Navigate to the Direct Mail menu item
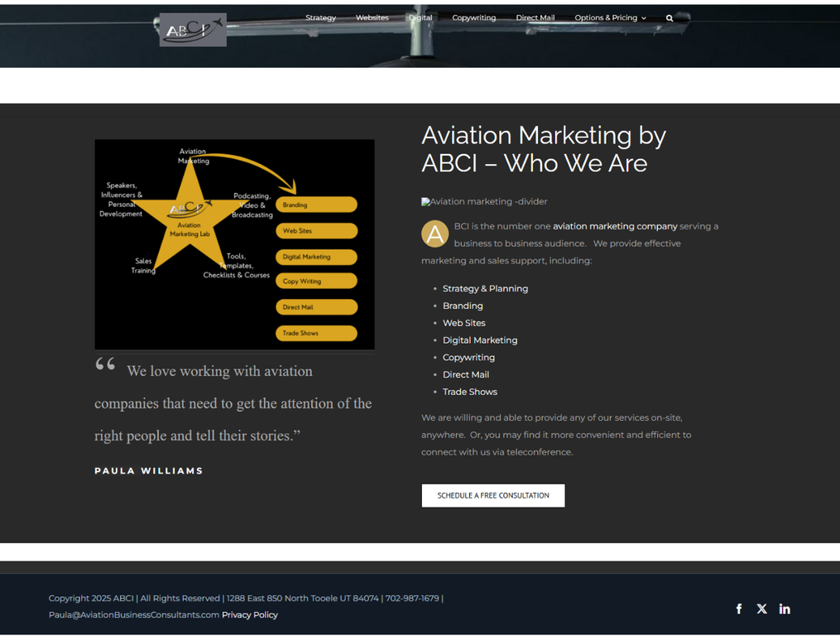 (x=535, y=17)
